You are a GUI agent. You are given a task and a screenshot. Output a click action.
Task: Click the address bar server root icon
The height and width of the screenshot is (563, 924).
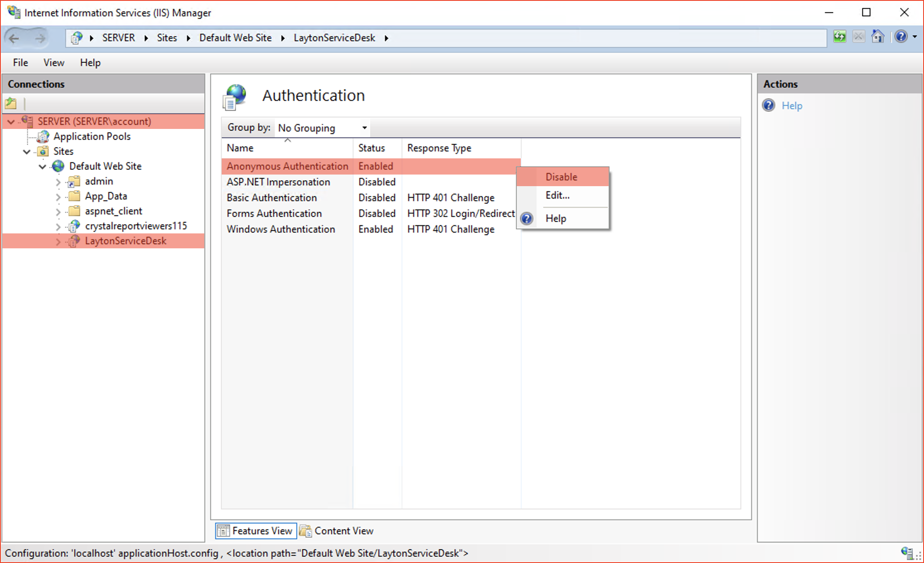coord(76,38)
